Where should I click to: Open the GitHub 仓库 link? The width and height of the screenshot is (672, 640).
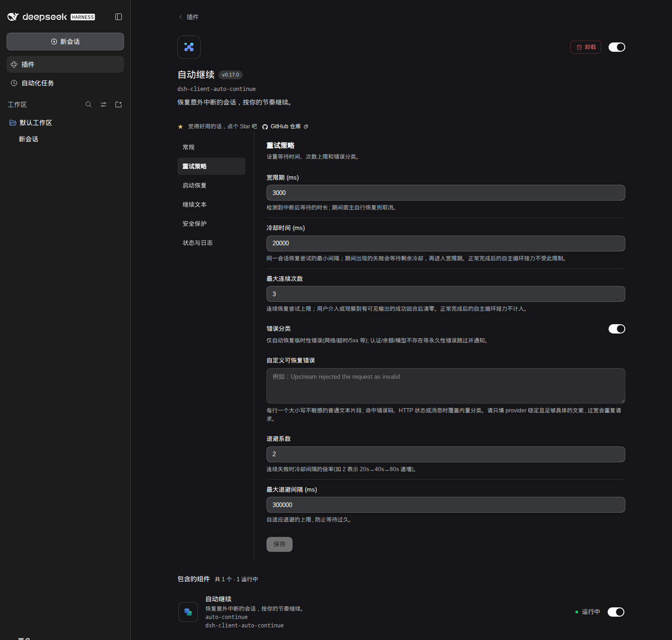click(286, 126)
